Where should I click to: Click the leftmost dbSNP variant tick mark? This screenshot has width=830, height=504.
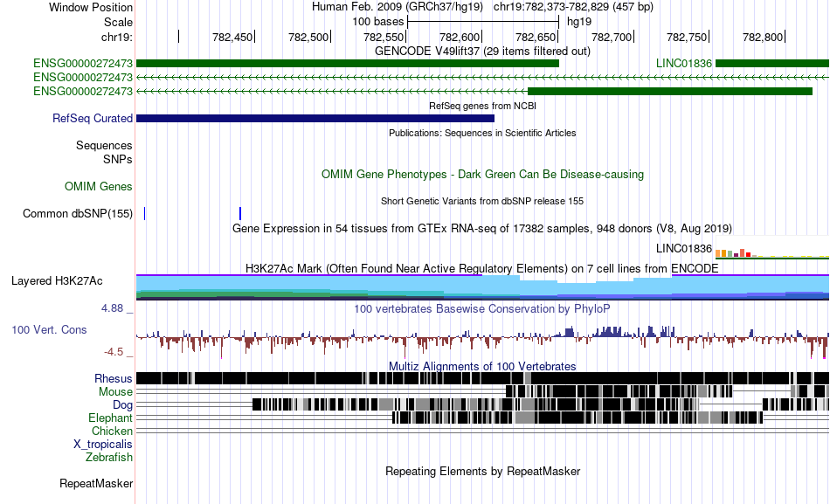(144, 214)
